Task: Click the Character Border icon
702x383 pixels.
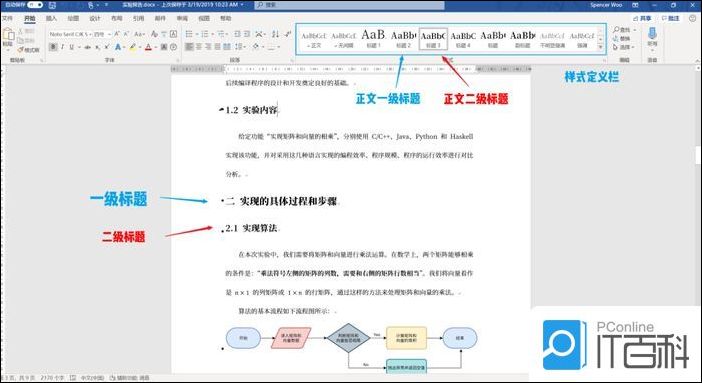Action: tap(173, 34)
